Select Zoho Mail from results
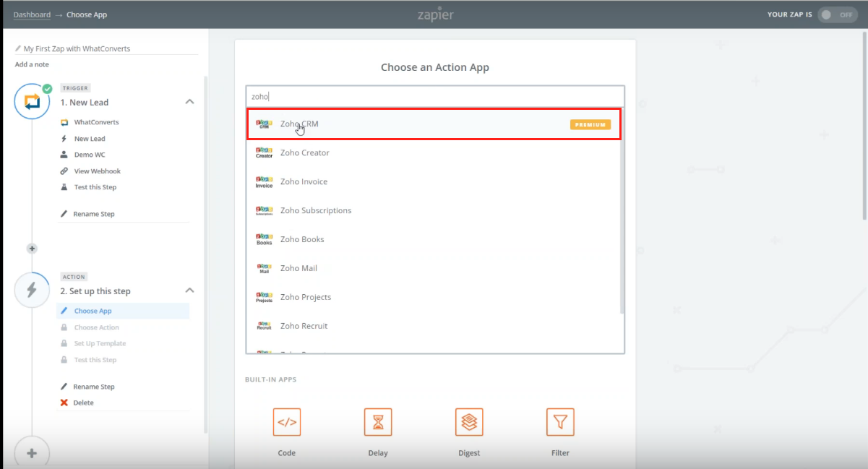This screenshot has height=469, width=868. [434, 268]
